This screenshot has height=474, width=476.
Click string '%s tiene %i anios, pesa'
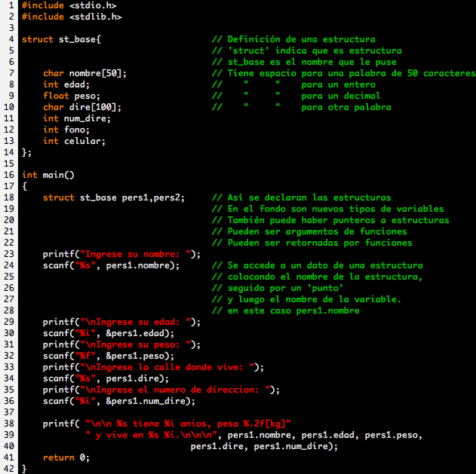pos(177,424)
